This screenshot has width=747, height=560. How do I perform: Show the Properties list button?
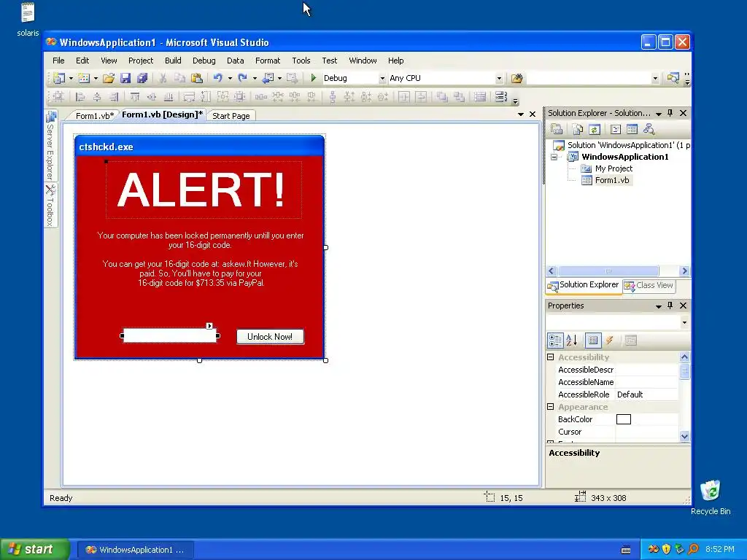[x=593, y=340]
